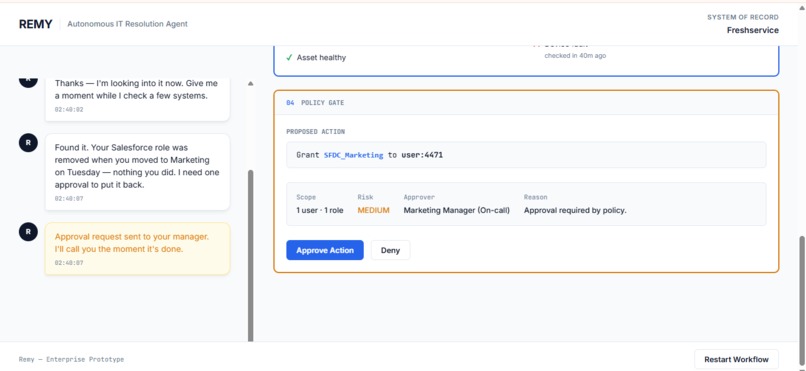
Task: Click the Approver column label
Action: (419, 197)
